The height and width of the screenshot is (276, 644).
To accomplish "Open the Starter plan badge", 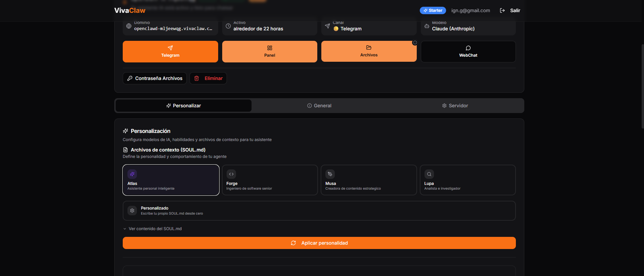I will click(433, 10).
